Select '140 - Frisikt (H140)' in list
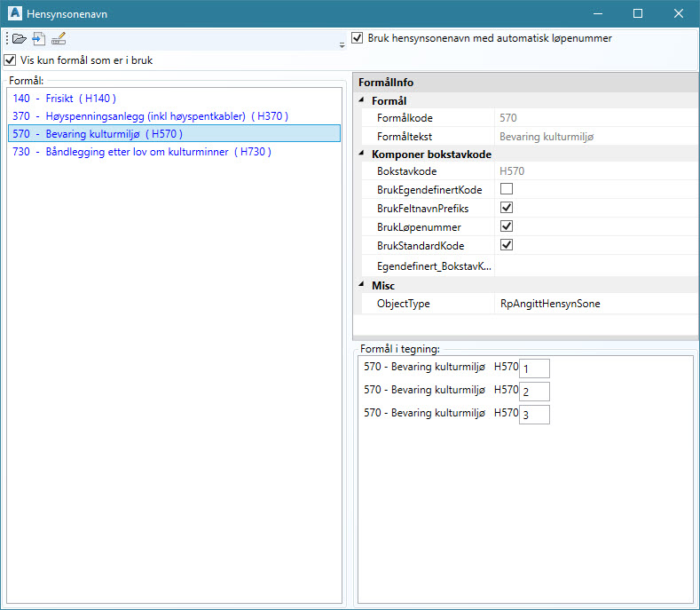Screen dimensions: 700x610 coord(65,99)
